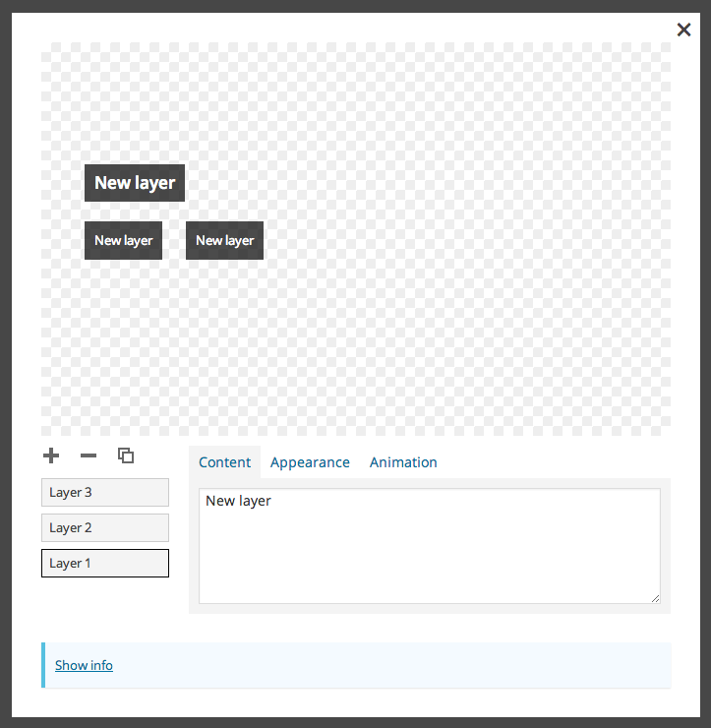The height and width of the screenshot is (728, 711).
Task: Select Layer 1 in the layer list
Action: (105, 563)
